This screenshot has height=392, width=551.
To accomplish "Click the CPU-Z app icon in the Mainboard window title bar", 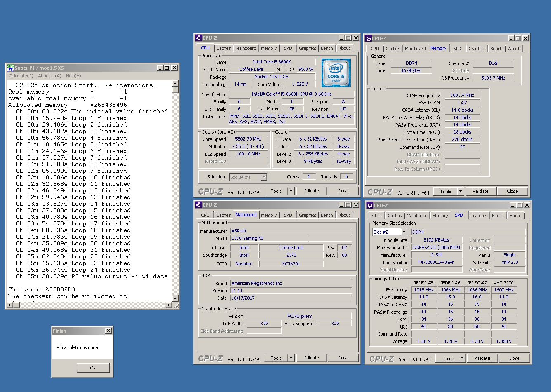I will coord(199,205).
